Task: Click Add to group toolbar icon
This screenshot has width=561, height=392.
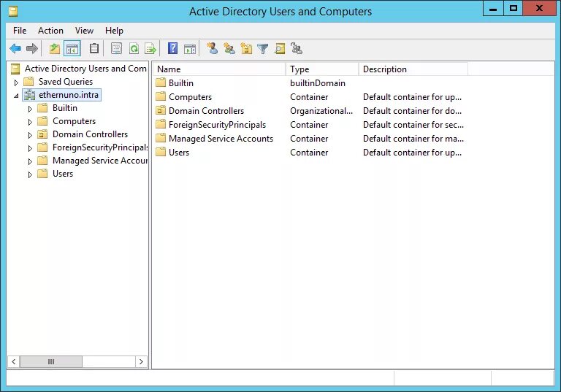Action: tap(297, 48)
